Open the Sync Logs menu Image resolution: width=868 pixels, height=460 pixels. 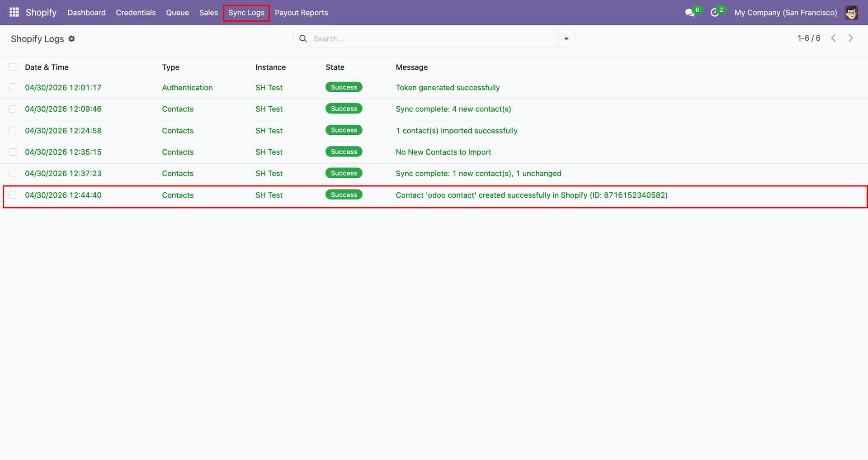246,13
